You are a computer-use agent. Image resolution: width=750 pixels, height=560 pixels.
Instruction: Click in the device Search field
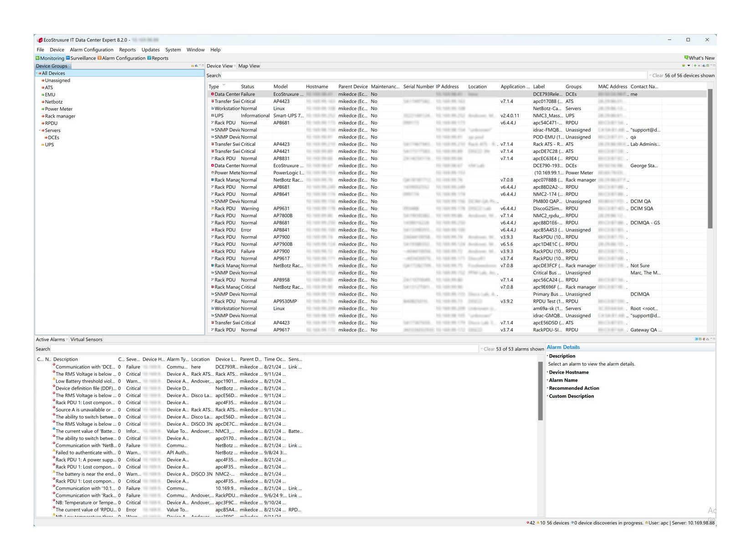pyautogui.click(x=434, y=76)
